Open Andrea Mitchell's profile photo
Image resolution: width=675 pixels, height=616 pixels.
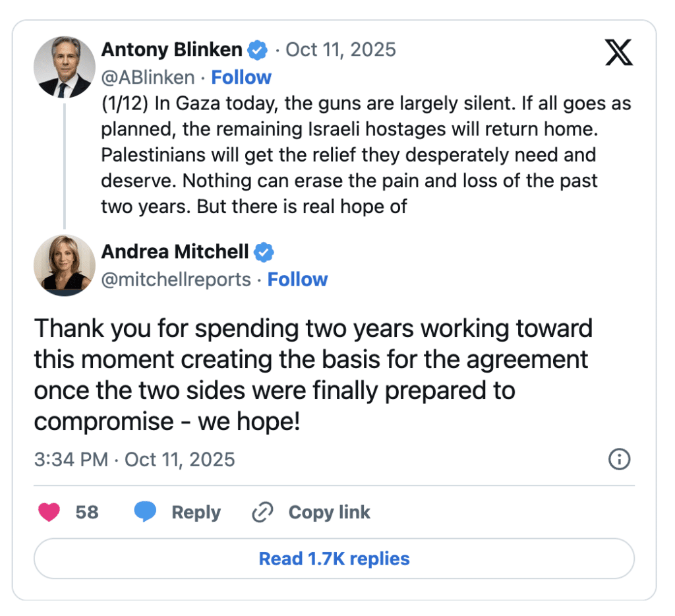[65, 265]
